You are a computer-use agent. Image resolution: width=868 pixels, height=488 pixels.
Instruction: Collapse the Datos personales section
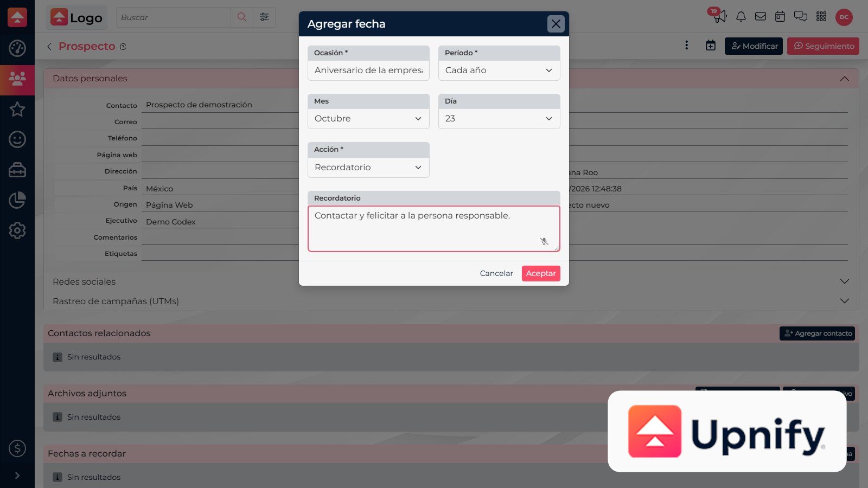[x=845, y=79]
